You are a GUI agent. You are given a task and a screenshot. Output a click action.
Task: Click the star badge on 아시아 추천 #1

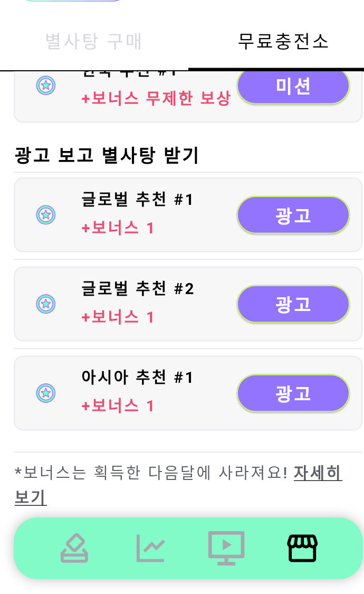46,393
